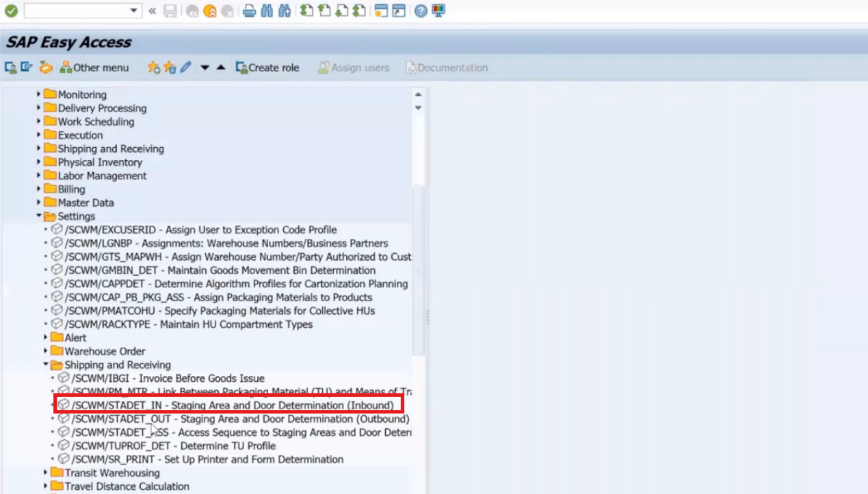Select /SCWM/CAP_PB_PKG_ASS Assign Packaging Materials
Viewport: 868px width, 494px height.
[x=212, y=297]
